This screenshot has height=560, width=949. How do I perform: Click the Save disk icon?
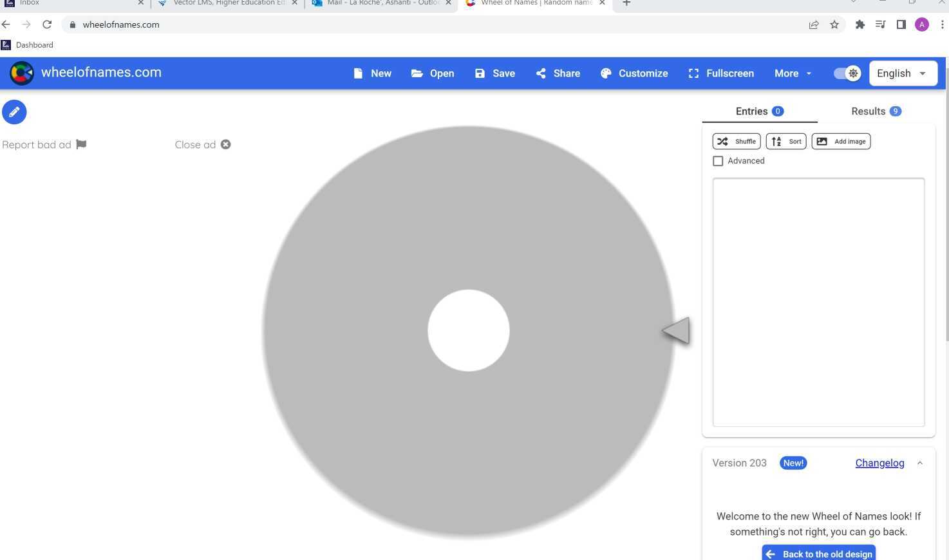coord(480,73)
